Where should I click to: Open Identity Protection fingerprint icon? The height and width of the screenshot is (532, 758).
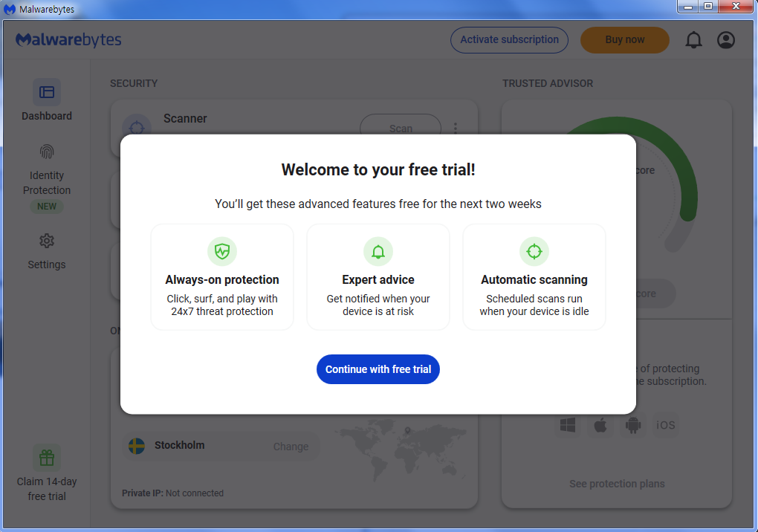[x=47, y=152]
